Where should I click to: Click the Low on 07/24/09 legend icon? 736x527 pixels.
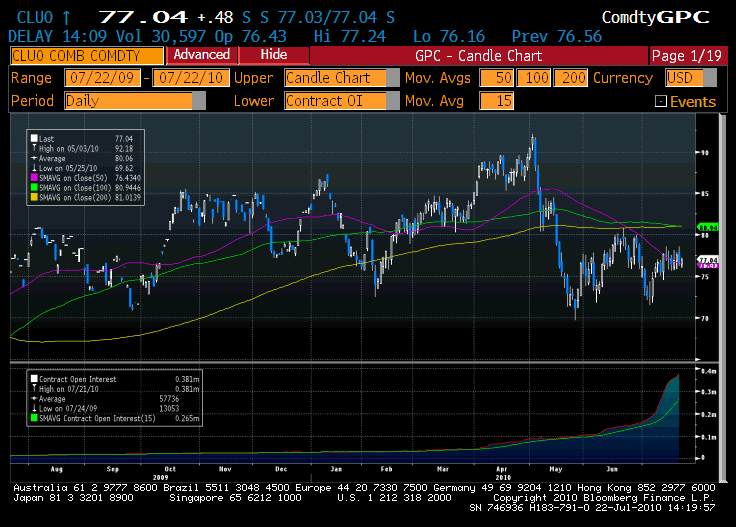click(x=34, y=407)
